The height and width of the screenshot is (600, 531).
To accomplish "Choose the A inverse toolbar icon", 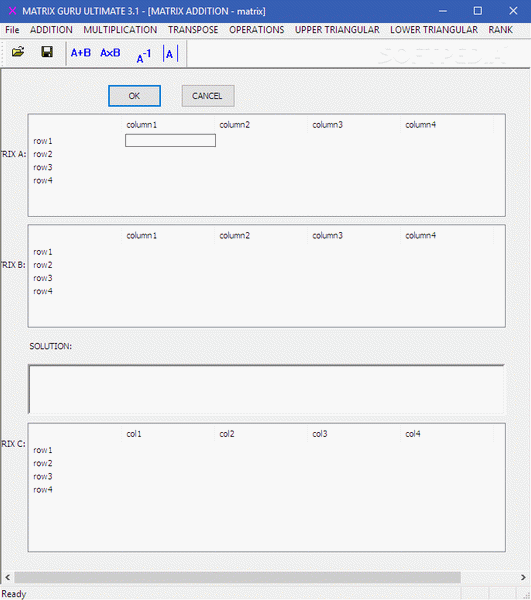I will pos(144,56).
